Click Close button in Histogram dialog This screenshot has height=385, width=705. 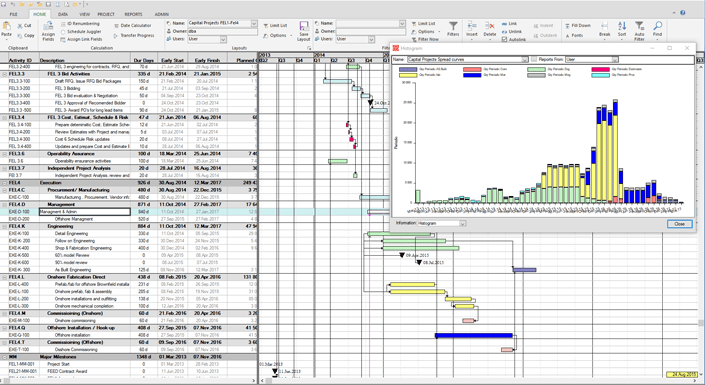[x=679, y=224]
